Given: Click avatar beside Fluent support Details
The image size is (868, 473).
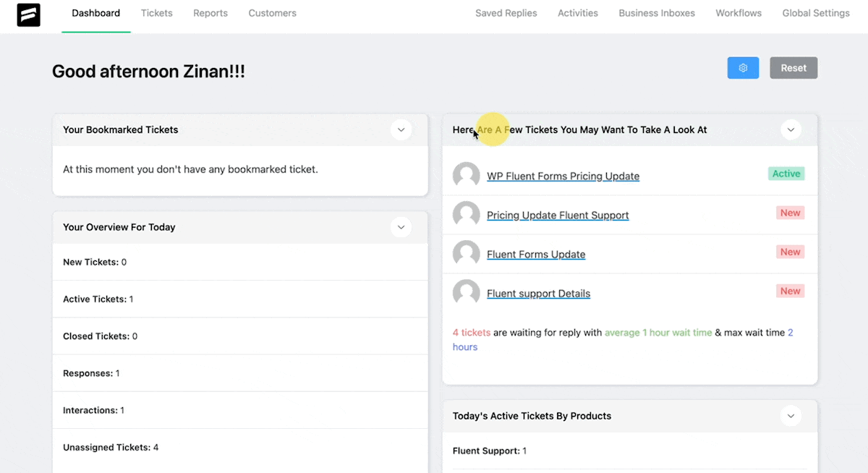Looking at the screenshot, I should click(467, 293).
